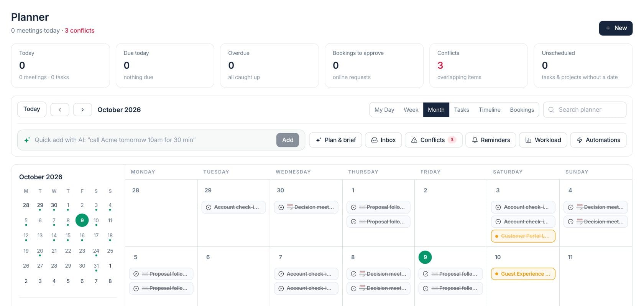
Task: Toggle the check on Saturday 3 first Account check-in
Action: (498, 207)
